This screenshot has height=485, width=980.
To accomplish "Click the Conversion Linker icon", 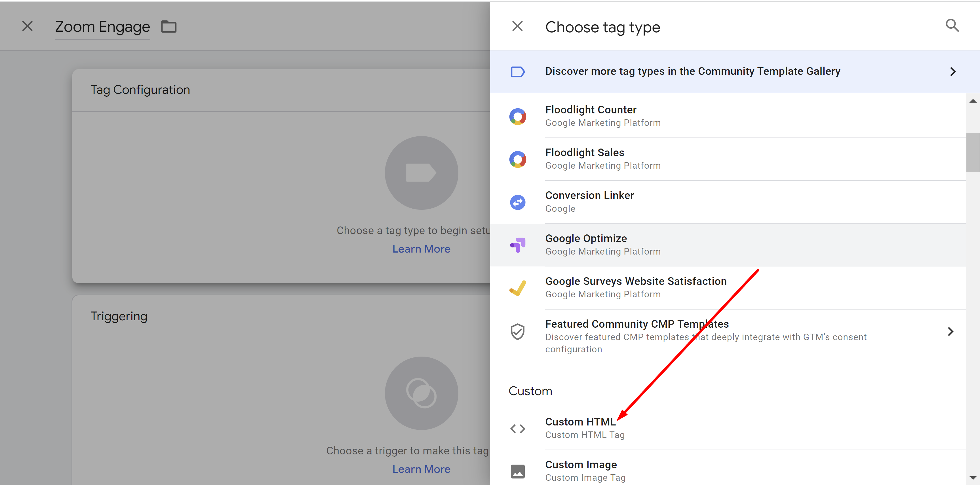I will tap(518, 202).
